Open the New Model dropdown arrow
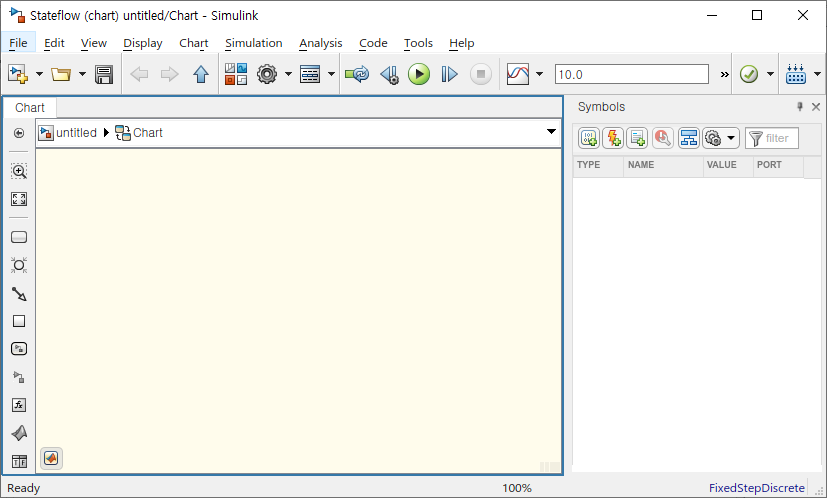The height and width of the screenshot is (498, 827). pyautogui.click(x=39, y=74)
